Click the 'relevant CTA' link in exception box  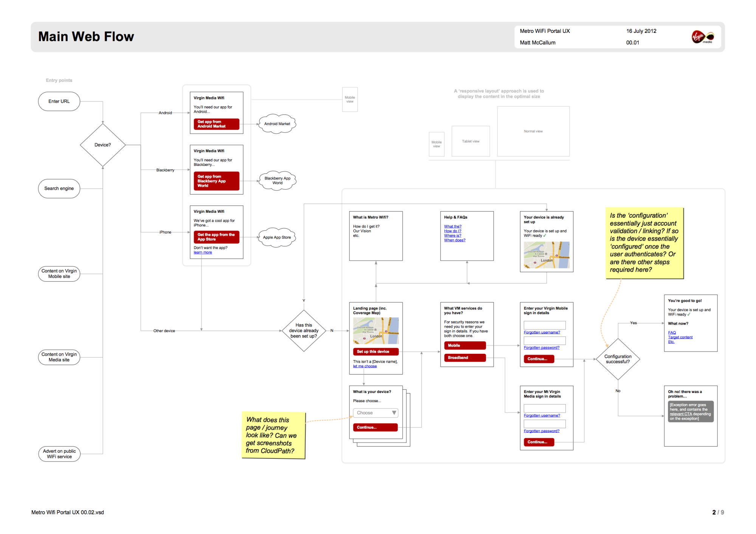(681, 414)
